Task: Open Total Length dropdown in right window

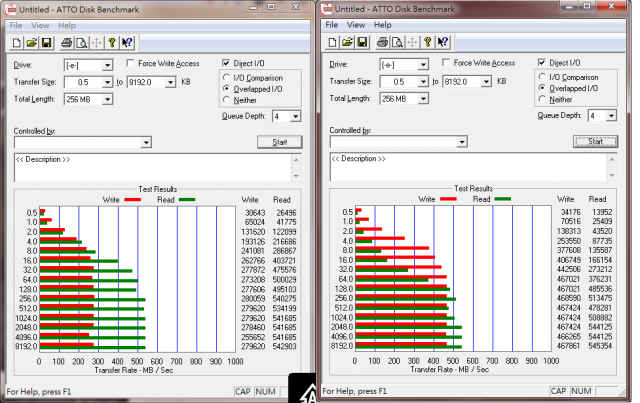Action: (x=423, y=98)
